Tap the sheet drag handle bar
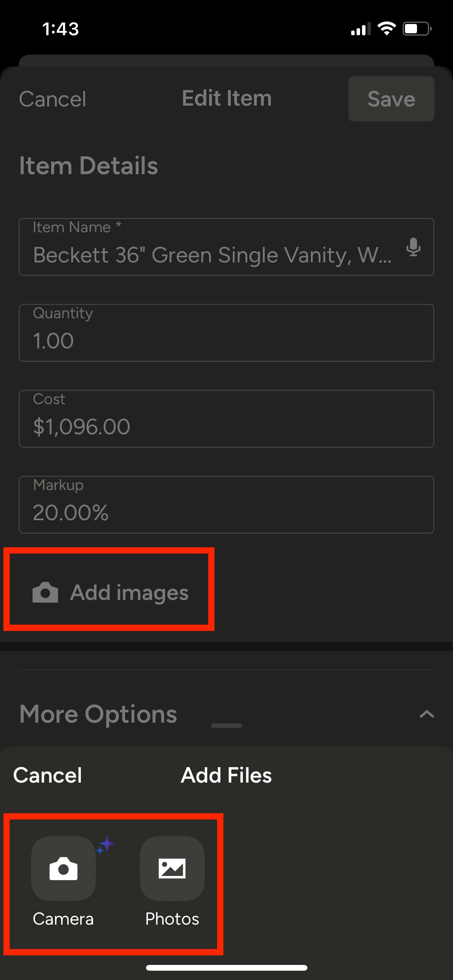 click(x=227, y=725)
